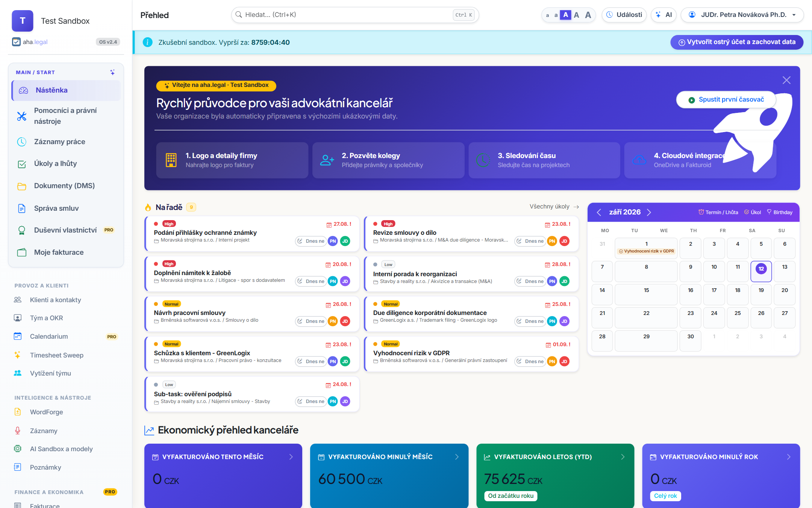This screenshot has height=508, width=812.
Task: Click the Klienti a kontakty people icon
Action: click(x=18, y=300)
